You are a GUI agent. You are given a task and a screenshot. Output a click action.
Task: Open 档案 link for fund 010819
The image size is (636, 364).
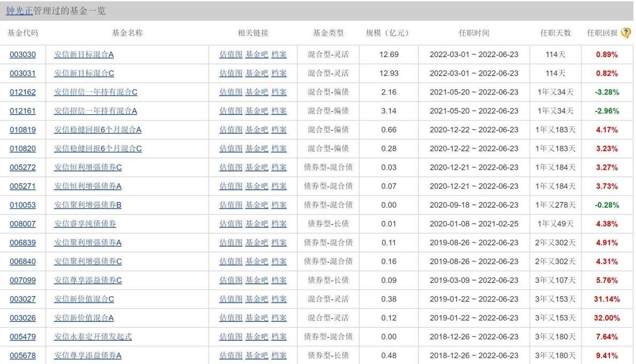coord(279,130)
